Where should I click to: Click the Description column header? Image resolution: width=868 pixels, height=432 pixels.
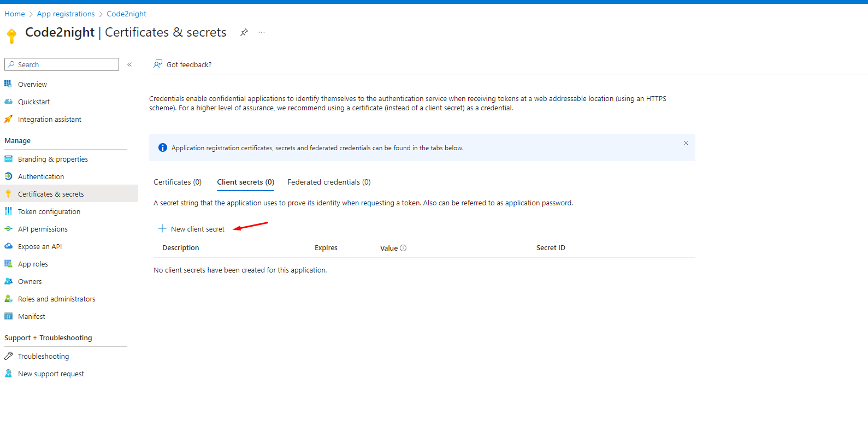pos(181,248)
